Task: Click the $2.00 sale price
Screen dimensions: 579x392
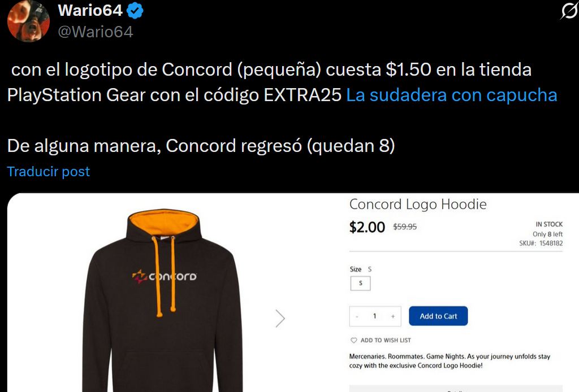Action: [x=367, y=227]
